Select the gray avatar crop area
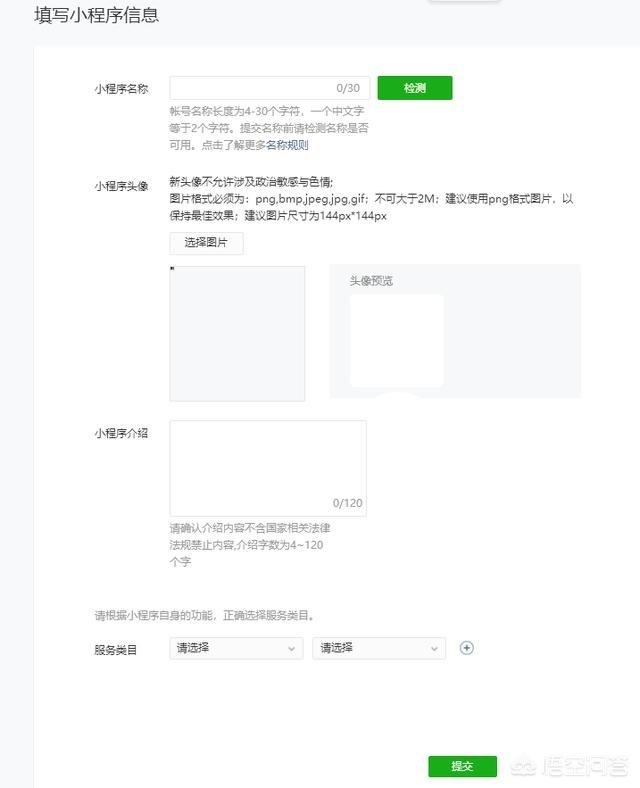The width and height of the screenshot is (640, 788). 237,334
